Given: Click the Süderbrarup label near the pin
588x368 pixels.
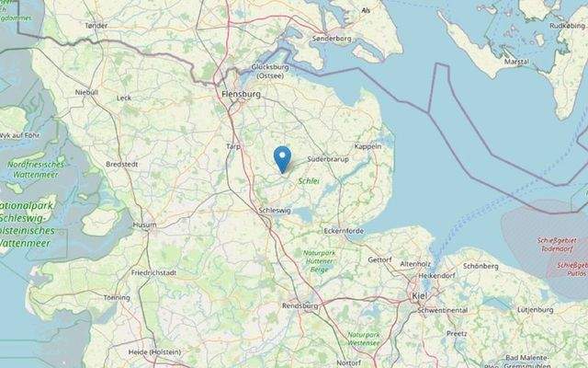Looking at the screenshot, I should point(328,159).
